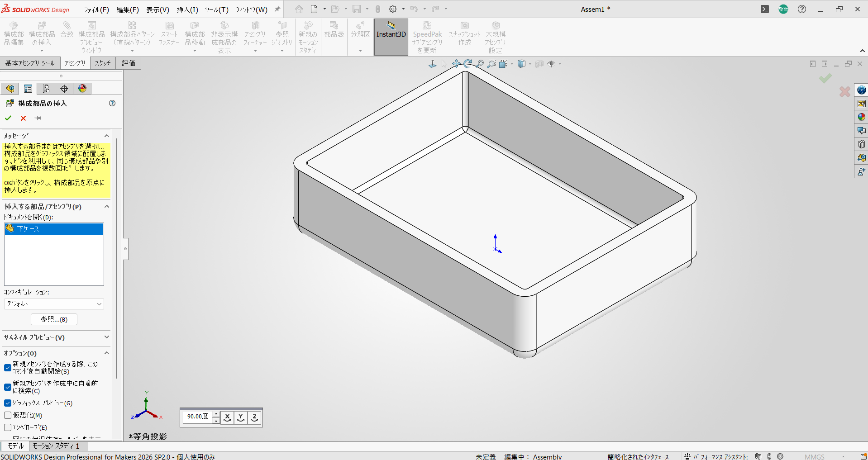Open the FeatureManager design tree tab

(10, 89)
